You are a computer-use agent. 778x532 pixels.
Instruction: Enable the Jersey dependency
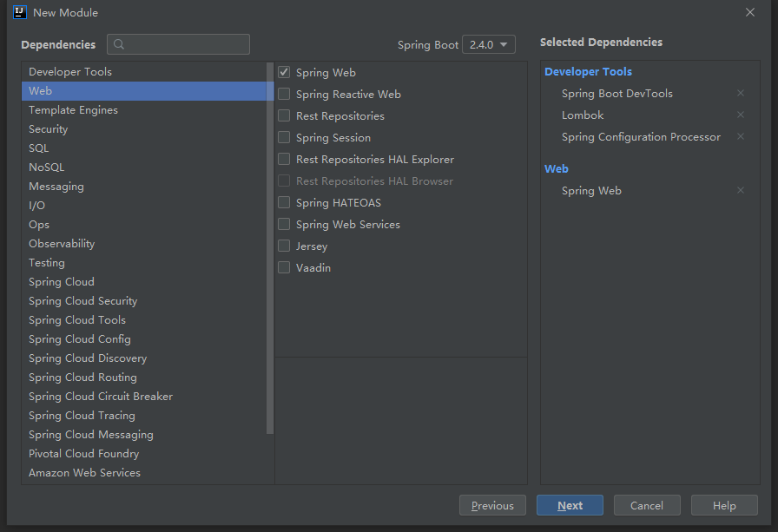[282, 246]
